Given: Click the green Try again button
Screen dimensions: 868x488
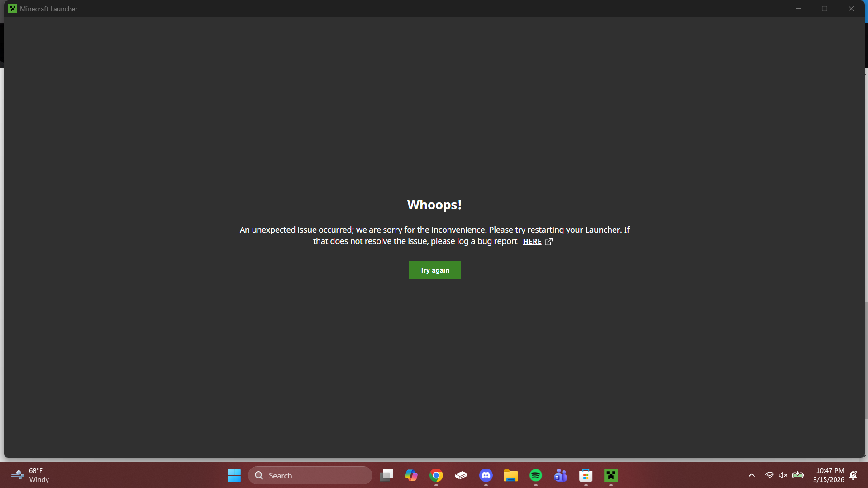Looking at the screenshot, I should pos(434,270).
